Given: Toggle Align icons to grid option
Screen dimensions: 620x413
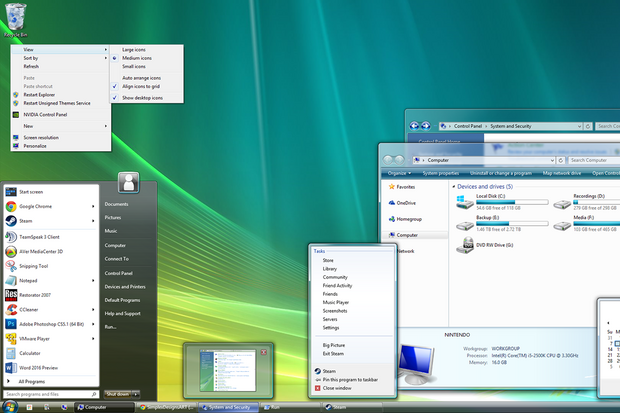Looking at the screenshot, I should [x=141, y=87].
